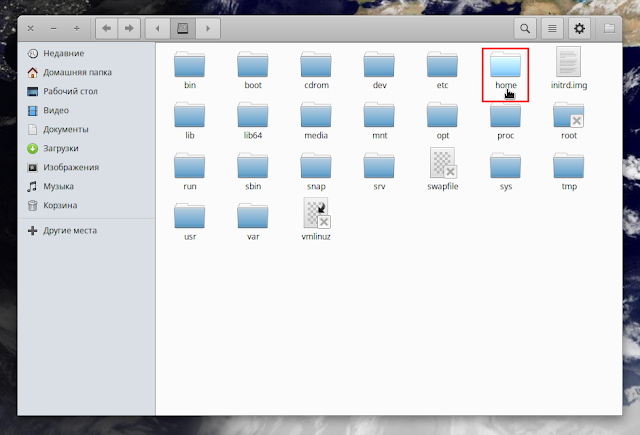Screen dimensions: 640x435
Task: Click the search magnifier button
Action: 525,29
